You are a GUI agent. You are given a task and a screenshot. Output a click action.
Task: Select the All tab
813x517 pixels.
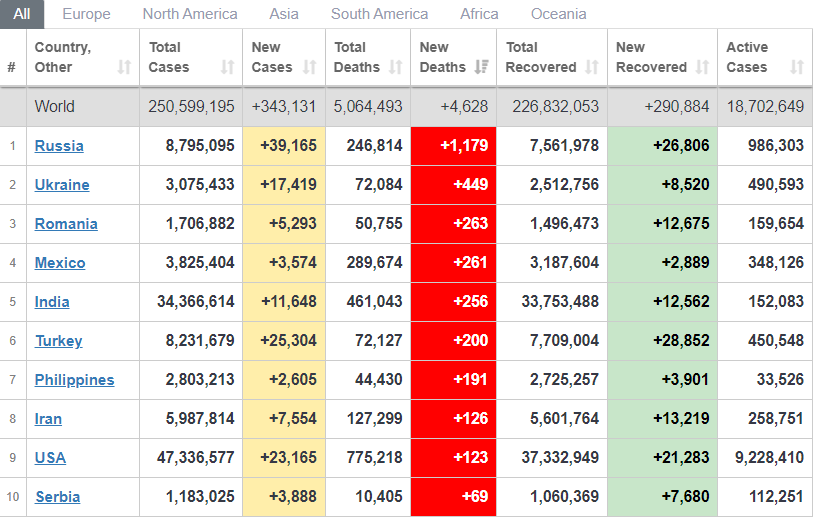(x=22, y=14)
